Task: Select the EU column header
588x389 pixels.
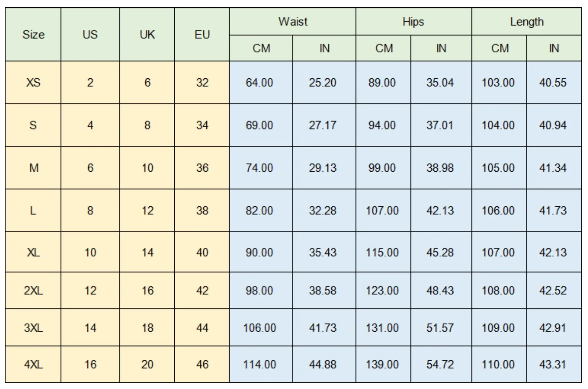Action: (202, 34)
